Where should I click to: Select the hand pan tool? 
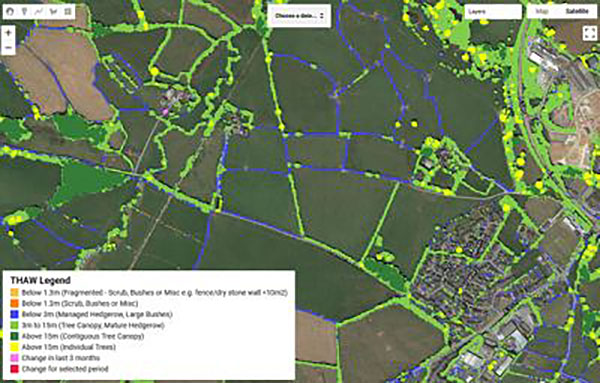pyautogui.click(x=10, y=12)
